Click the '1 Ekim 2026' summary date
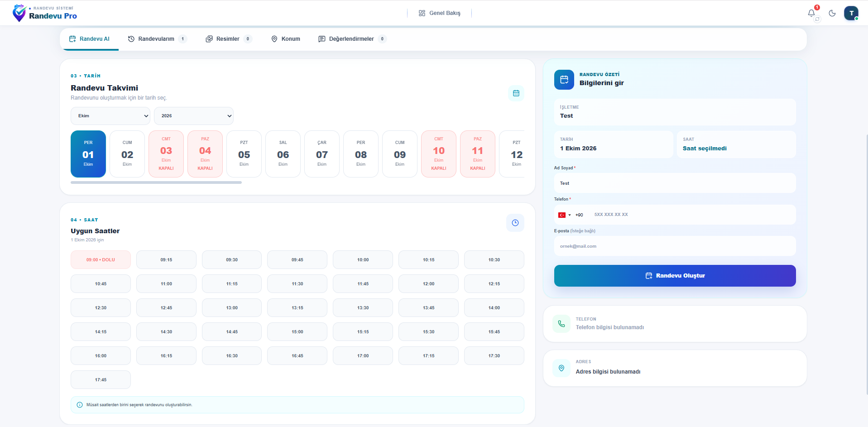The image size is (868, 427). click(x=578, y=149)
